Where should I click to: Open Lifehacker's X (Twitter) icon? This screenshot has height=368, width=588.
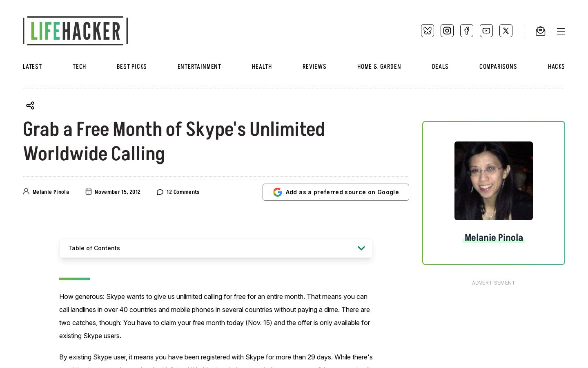506,31
